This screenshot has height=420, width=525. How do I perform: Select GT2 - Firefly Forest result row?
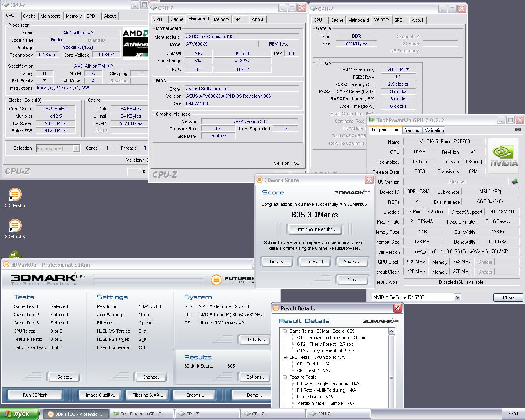(x=325, y=344)
